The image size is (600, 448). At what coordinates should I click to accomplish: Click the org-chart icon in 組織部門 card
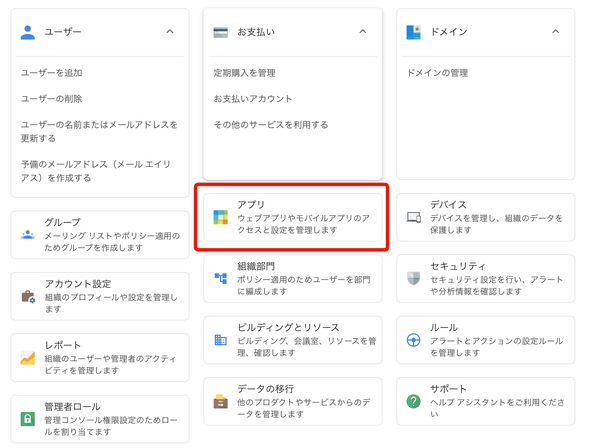[220, 278]
